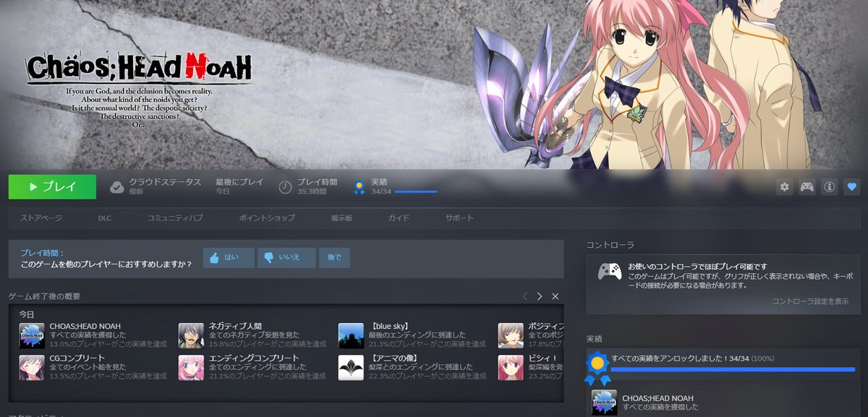This screenshot has width=868, height=417.
Task: Click the 【blue sky】 achievement title
Action: (390, 327)
